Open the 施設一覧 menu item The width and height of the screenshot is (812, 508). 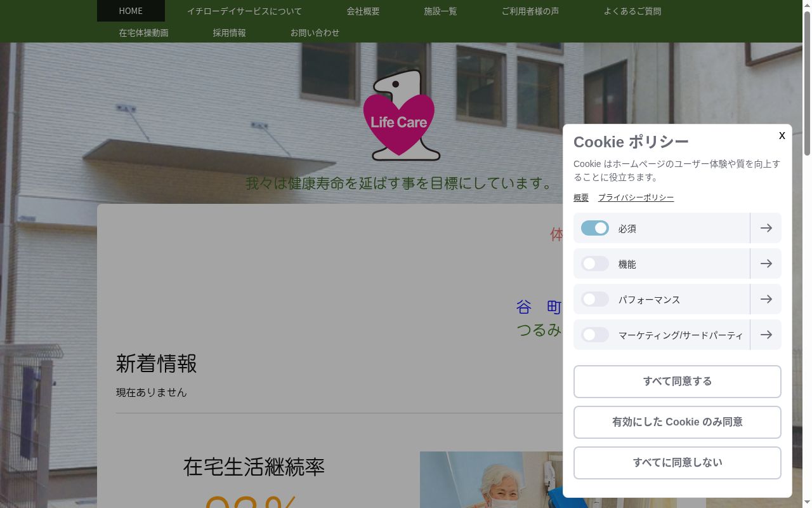[x=440, y=11]
